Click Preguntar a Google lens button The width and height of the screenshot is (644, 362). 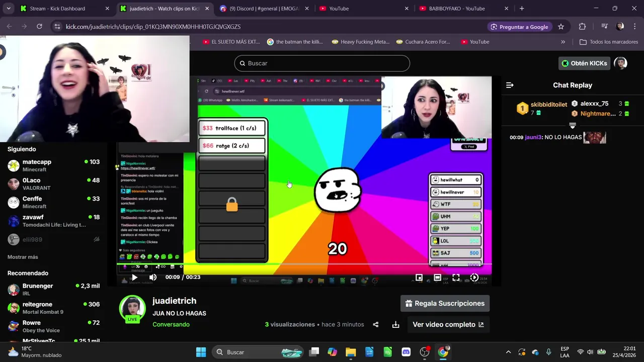(519, 27)
